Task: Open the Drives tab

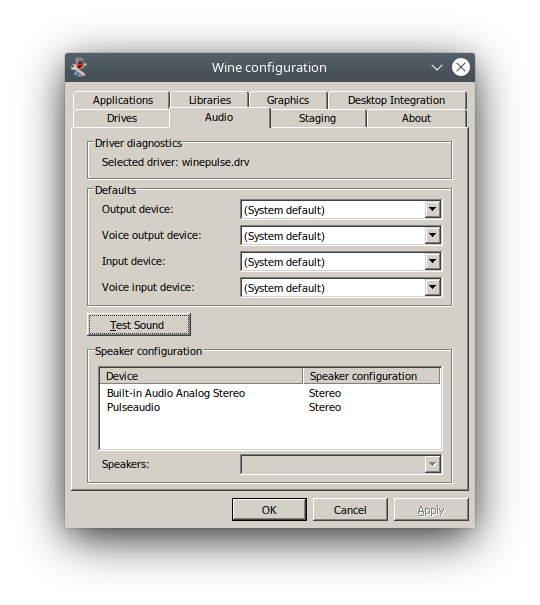Action: [x=122, y=118]
